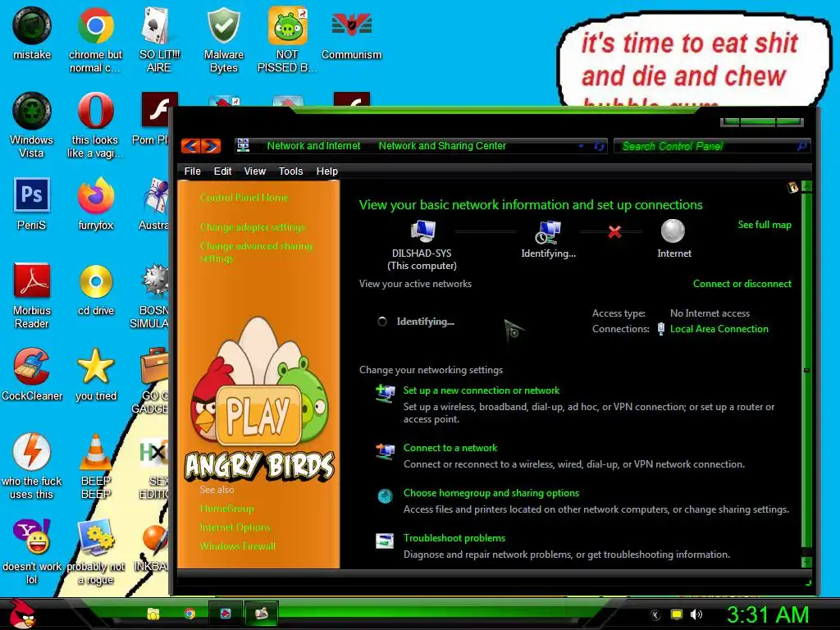Show hidden tray icons arrow
This screenshot has height=630, width=840.
655,615
